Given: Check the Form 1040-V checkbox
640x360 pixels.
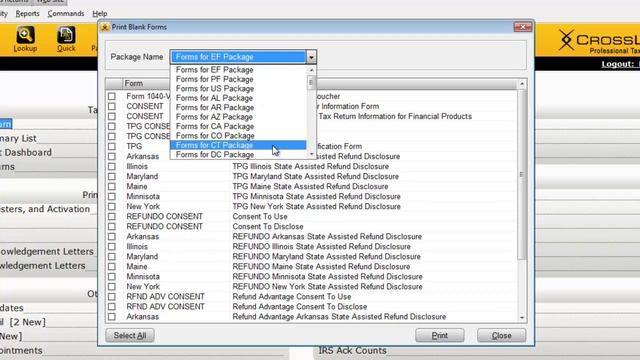Looking at the screenshot, I should (111, 96).
